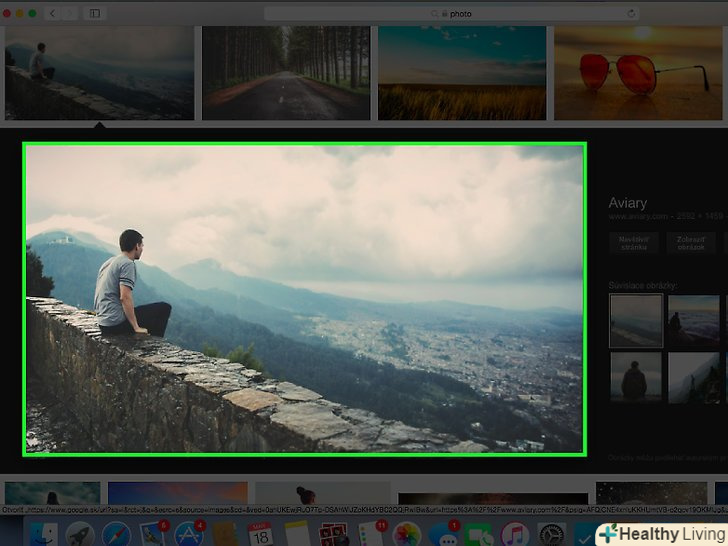
Task: Select the first, outlined related image thumbnail
Action: pyautogui.click(x=636, y=321)
